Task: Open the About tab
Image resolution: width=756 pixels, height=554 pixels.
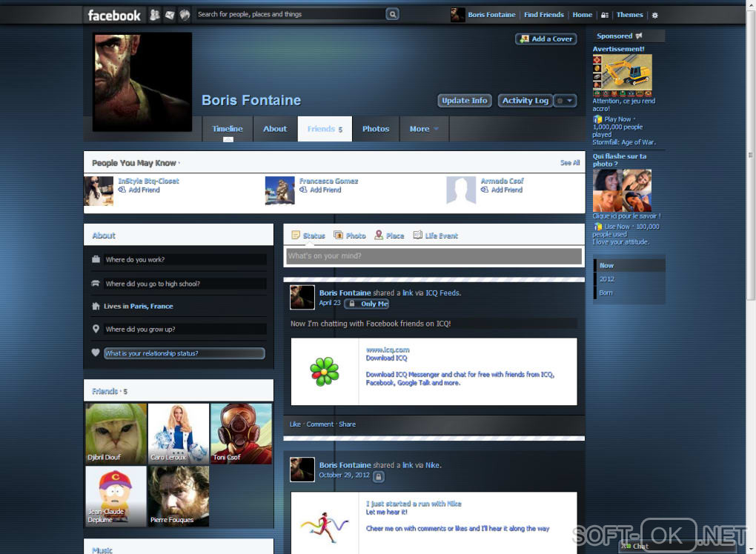Action: coord(275,129)
